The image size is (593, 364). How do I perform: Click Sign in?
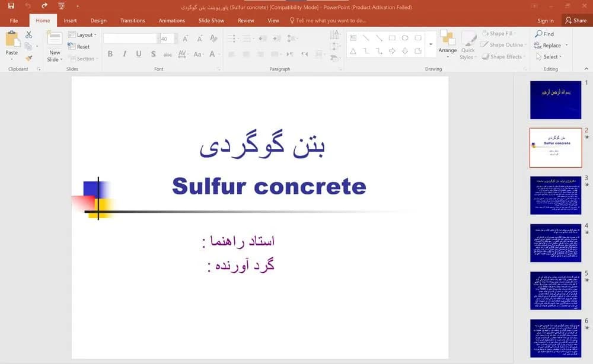[x=546, y=21]
